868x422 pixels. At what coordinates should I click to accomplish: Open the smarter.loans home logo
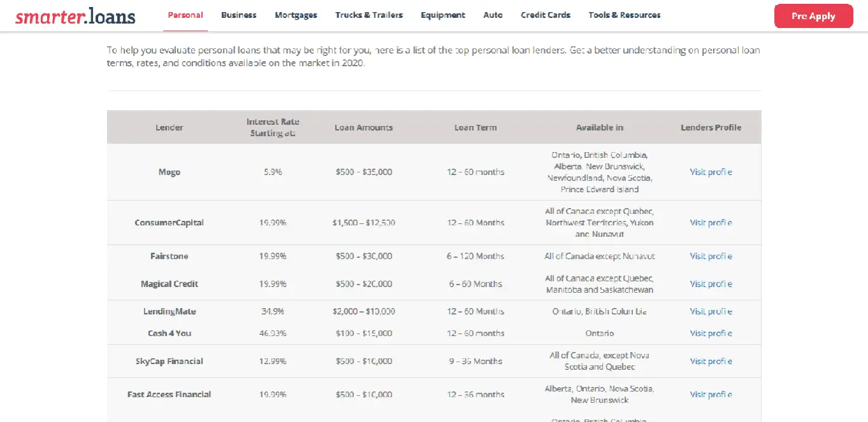75,16
